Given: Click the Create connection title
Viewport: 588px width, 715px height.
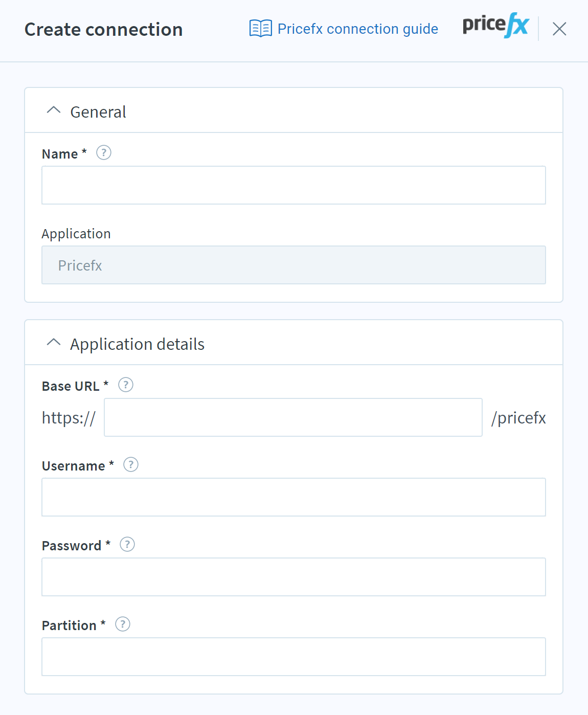Looking at the screenshot, I should [104, 30].
